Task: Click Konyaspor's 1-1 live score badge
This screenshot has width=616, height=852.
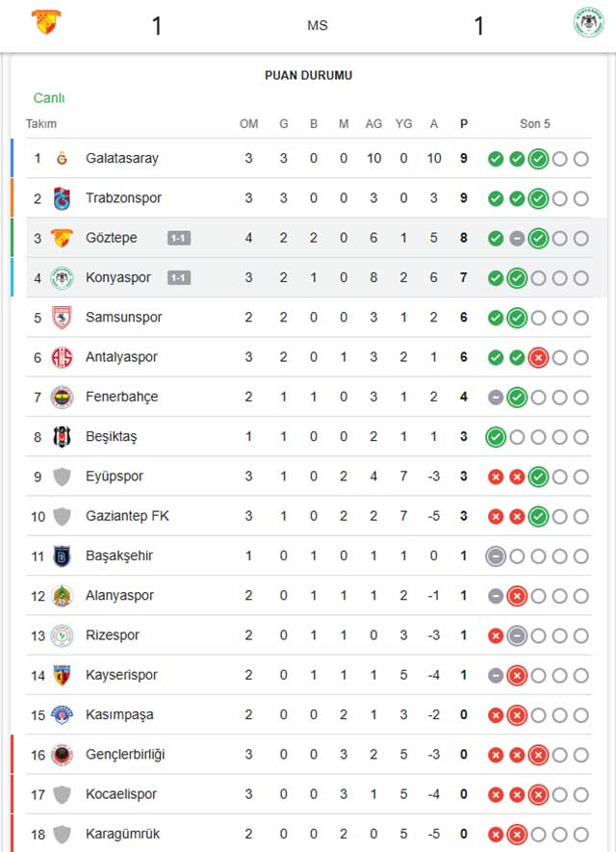Action: click(179, 278)
